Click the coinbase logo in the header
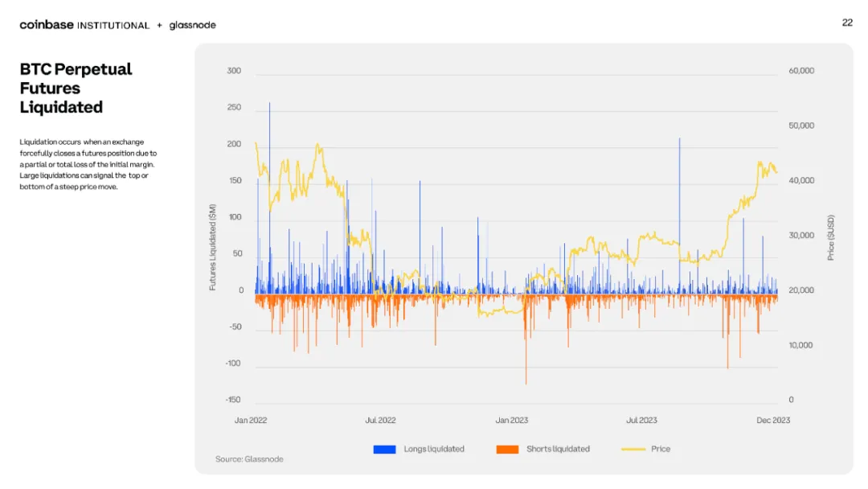868x489 pixels. (x=46, y=25)
